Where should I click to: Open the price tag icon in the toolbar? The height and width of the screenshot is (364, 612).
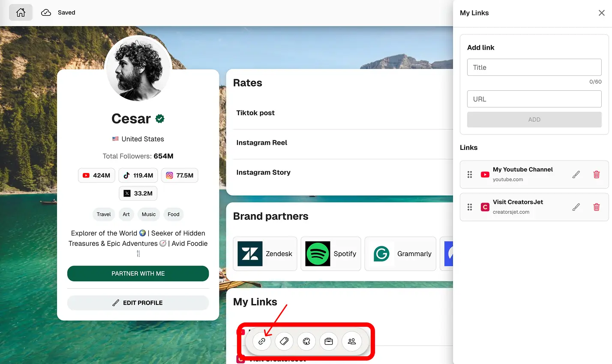pos(284,341)
